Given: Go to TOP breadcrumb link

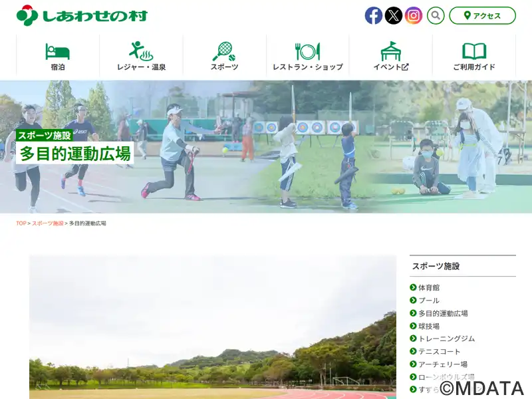Looking at the screenshot, I should 21,223.
